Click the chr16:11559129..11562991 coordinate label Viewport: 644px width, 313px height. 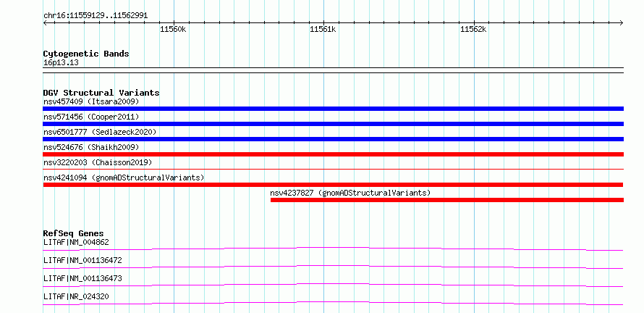(96, 16)
